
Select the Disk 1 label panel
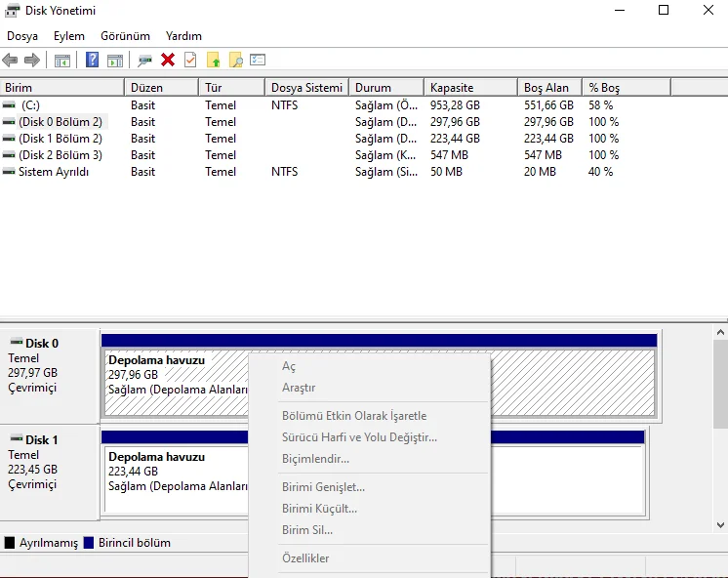click(x=51, y=469)
